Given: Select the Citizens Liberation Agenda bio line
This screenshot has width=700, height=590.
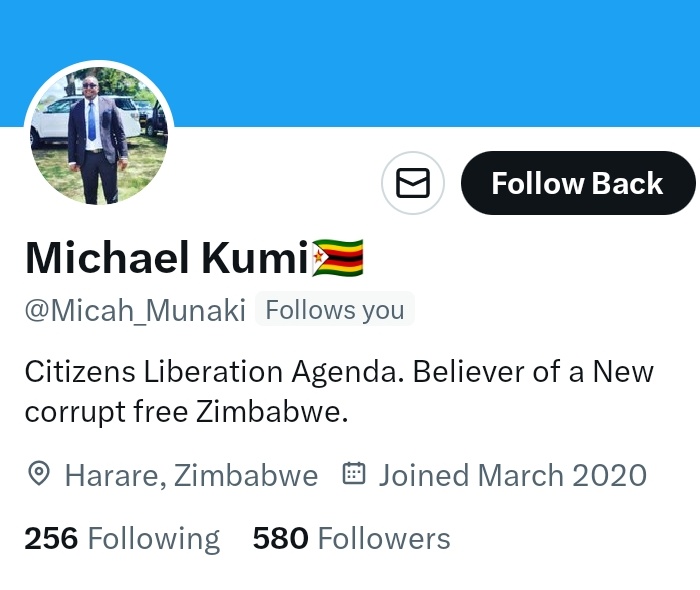Looking at the screenshot, I should click(x=339, y=372).
